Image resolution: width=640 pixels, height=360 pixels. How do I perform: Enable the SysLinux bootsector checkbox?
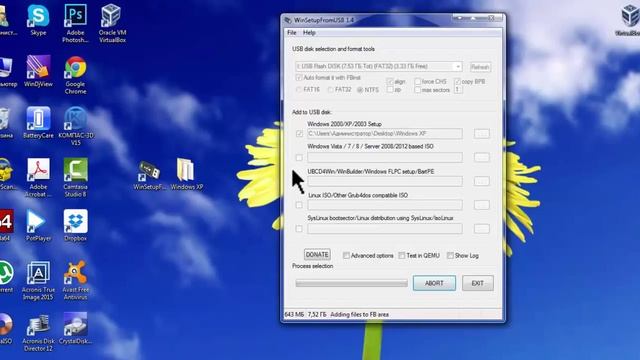coord(299,229)
